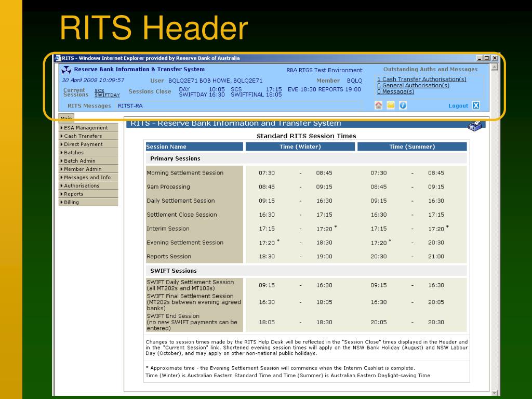The image size is (532, 399).
Task: Click the scrollbar down arrow
Action: [x=495, y=393]
